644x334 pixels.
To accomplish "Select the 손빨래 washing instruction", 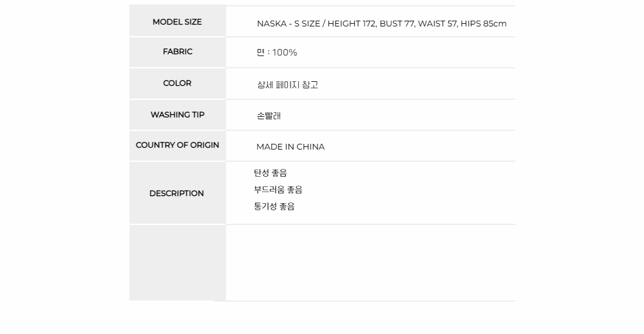I will [269, 115].
